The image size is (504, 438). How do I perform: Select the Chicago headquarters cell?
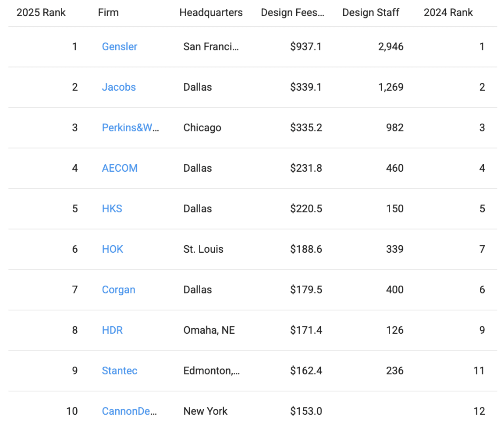tap(202, 127)
